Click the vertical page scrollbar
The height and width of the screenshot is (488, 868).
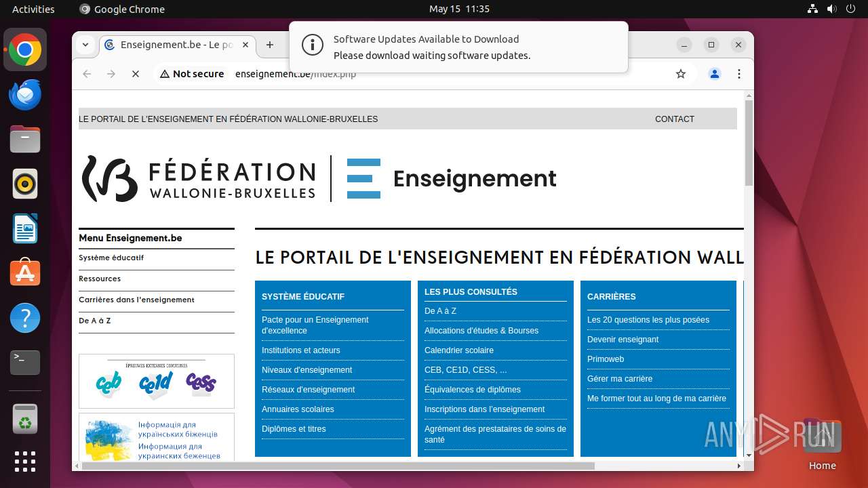[x=749, y=142]
